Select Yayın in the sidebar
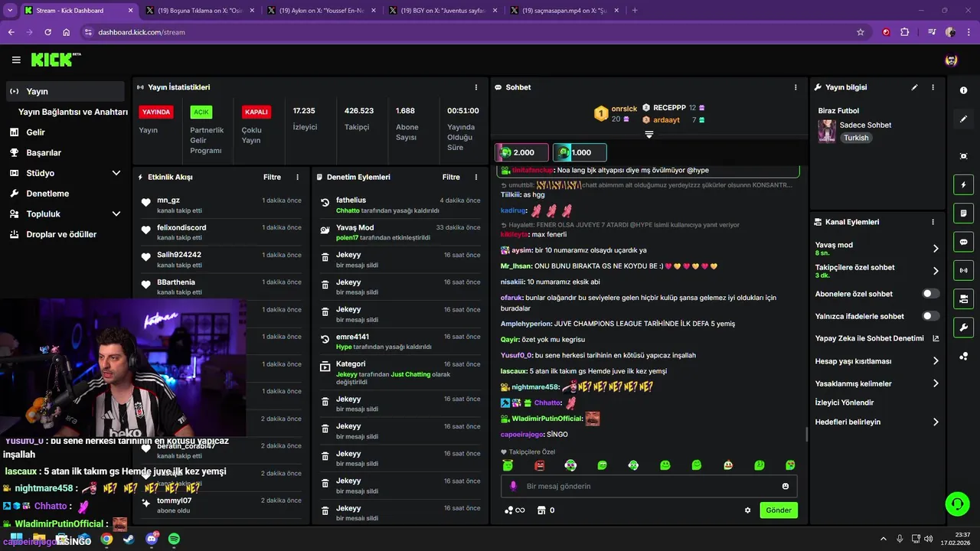Image resolution: width=980 pixels, height=551 pixels. pyautogui.click(x=65, y=91)
